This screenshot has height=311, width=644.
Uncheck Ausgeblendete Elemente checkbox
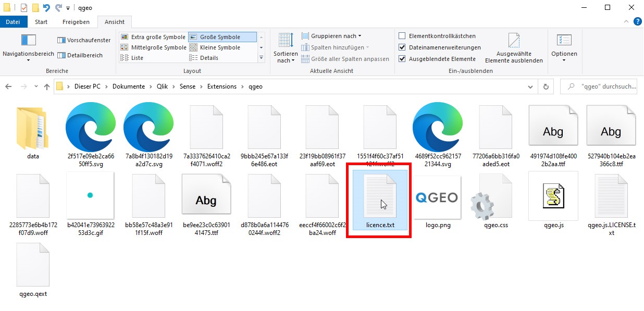(x=402, y=59)
